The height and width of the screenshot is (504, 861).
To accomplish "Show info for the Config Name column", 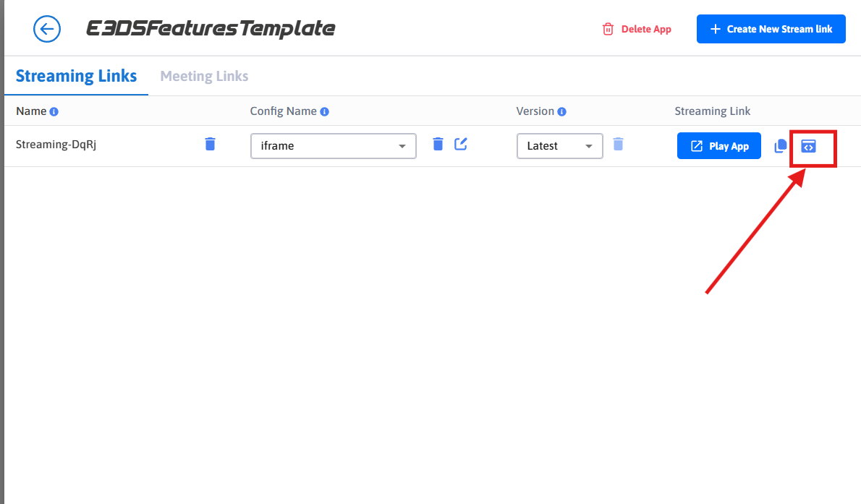I will point(325,112).
